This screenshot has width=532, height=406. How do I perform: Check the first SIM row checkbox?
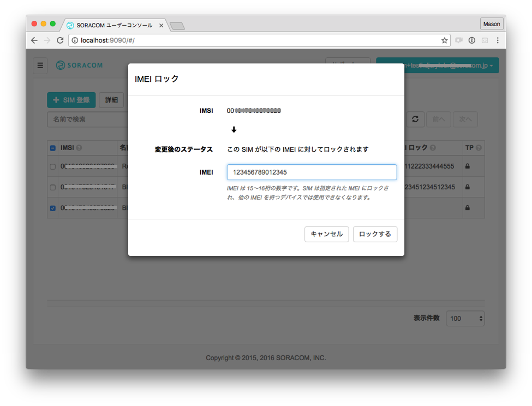click(x=53, y=166)
